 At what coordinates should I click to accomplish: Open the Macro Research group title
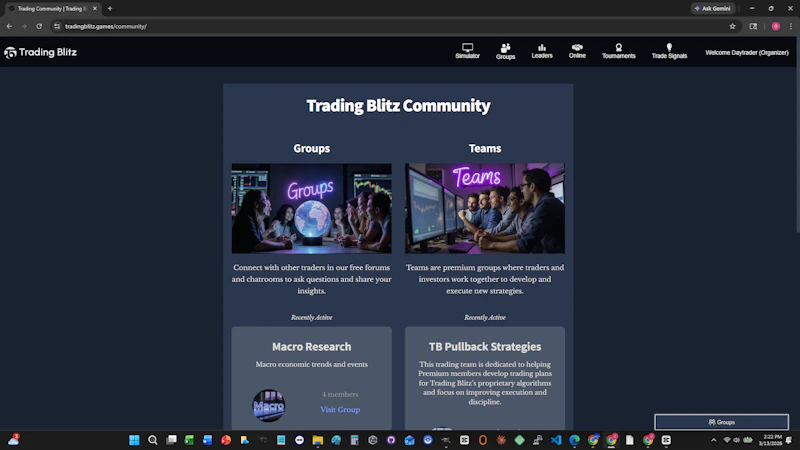311,346
